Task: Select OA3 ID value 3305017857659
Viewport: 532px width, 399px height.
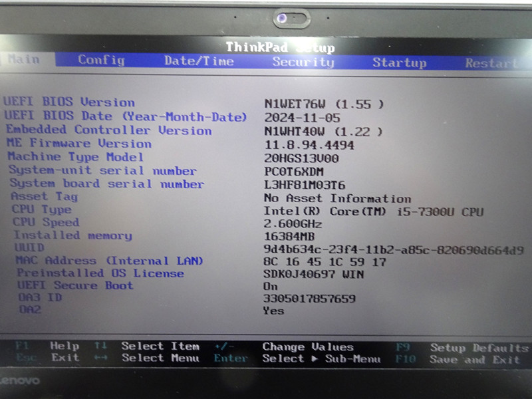Action: click(x=309, y=299)
